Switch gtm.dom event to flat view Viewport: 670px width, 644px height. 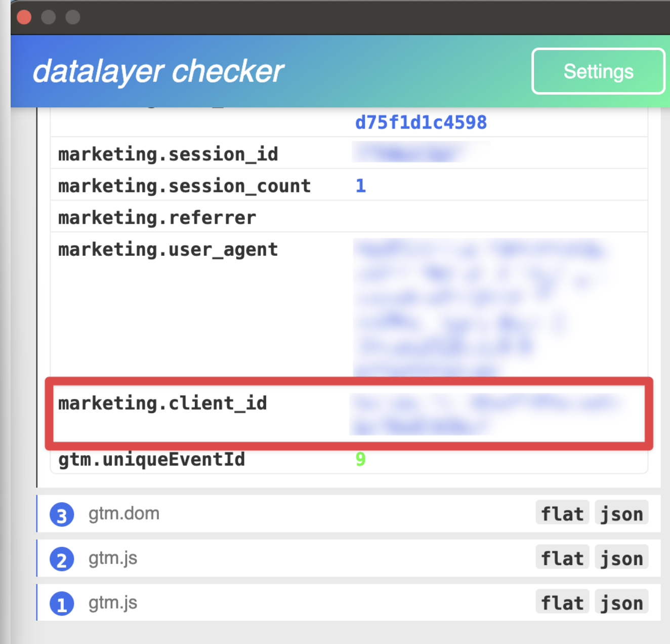coord(562,514)
